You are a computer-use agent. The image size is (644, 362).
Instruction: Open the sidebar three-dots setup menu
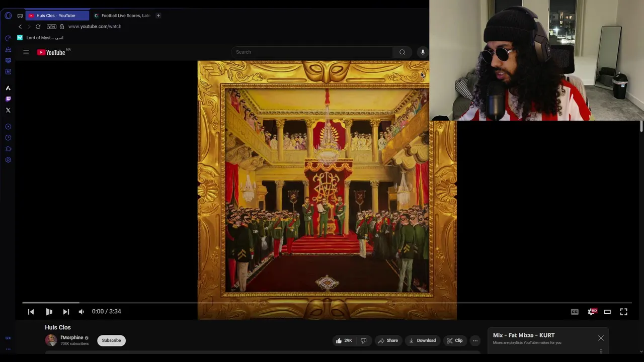(x=8, y=349)
